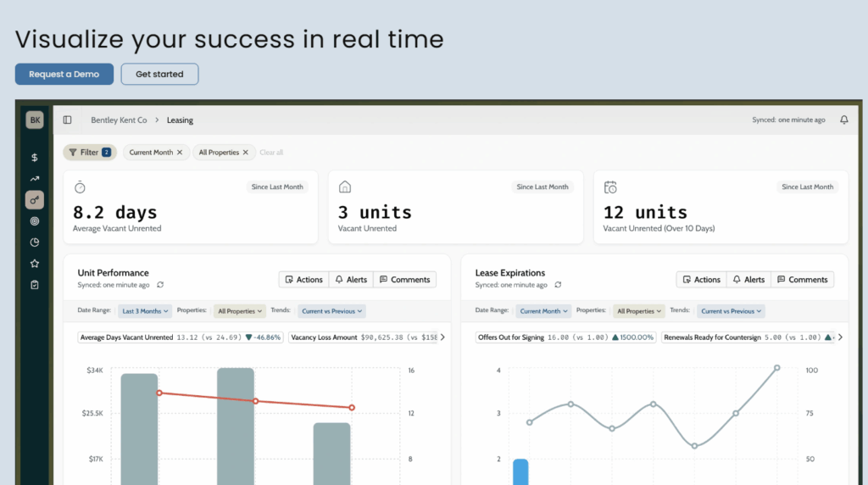Open the star favorites icon in sidebar
868x485 pixels.
tap(35, 264)
